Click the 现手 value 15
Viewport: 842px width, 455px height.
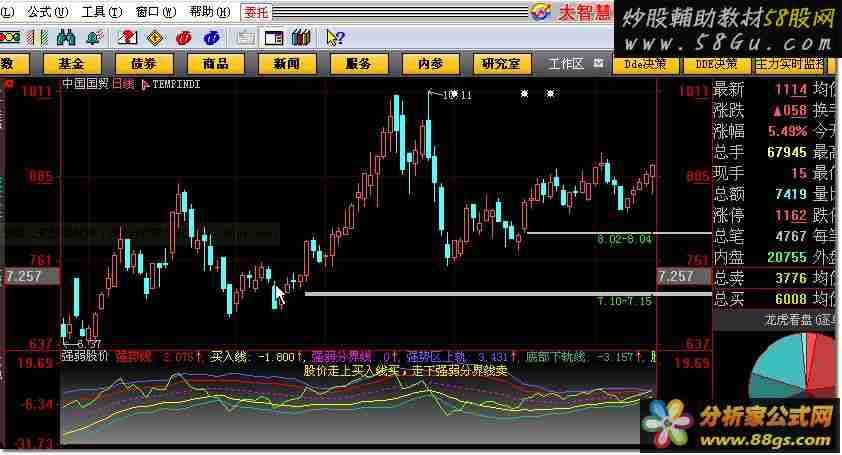point(799,173)
